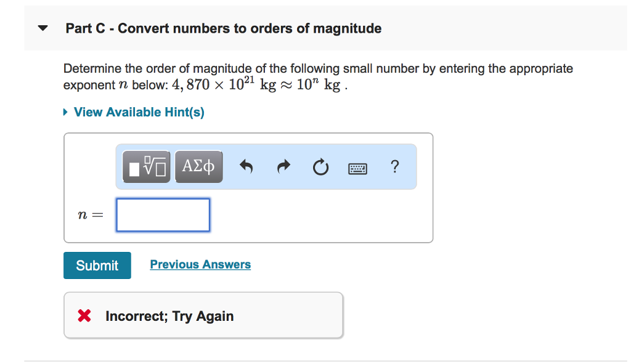Undo the last equation edit
The width and height of the screenshot is (631, 364).
246,166
